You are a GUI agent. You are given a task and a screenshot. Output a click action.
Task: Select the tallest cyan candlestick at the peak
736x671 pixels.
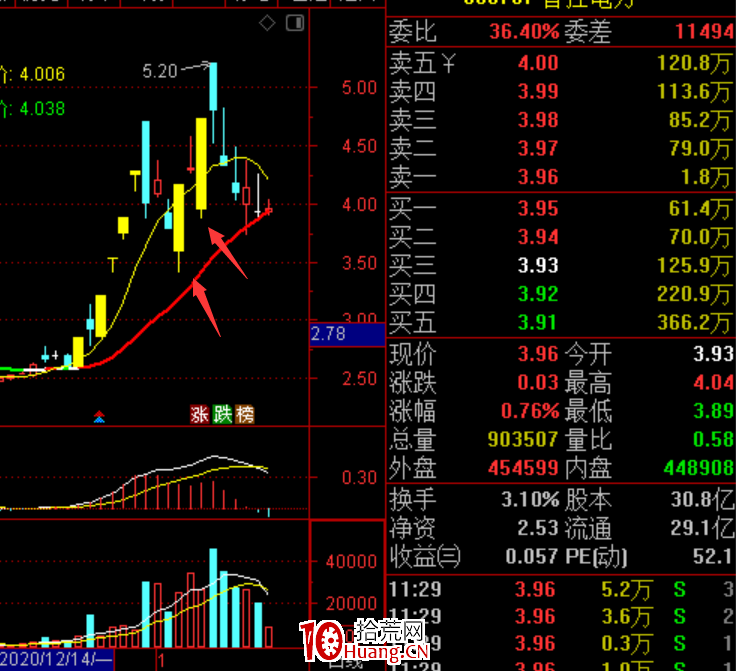tap(213, 86)
